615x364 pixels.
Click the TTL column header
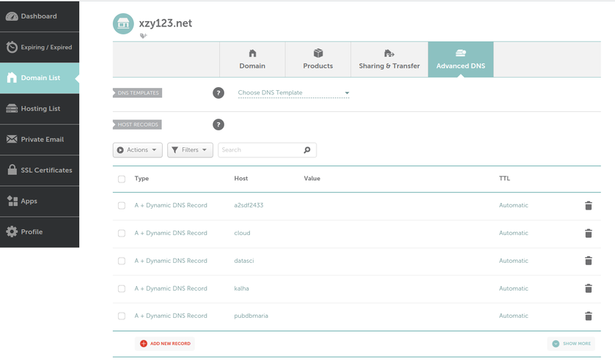[x=504, y=179]
